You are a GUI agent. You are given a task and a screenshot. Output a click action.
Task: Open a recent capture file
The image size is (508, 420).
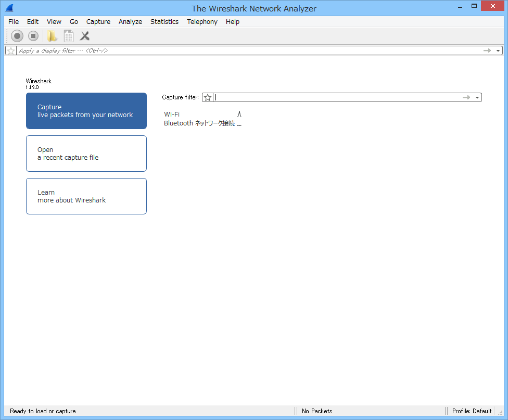[x=86, y=154]
